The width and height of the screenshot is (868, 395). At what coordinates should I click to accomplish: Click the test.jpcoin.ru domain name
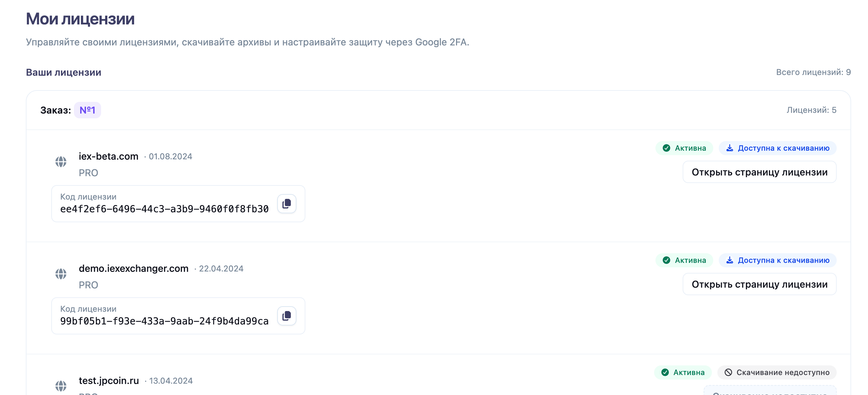click(109, 381)
